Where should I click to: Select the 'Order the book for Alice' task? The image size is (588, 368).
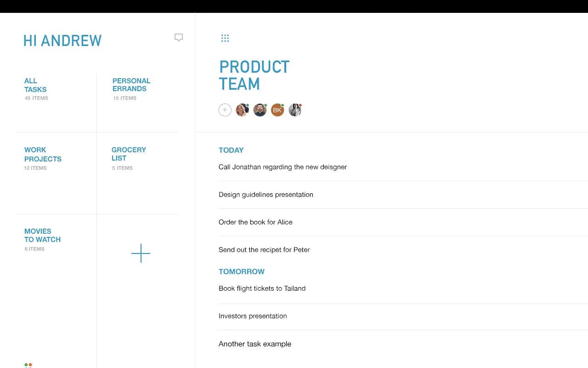[255, 222]
